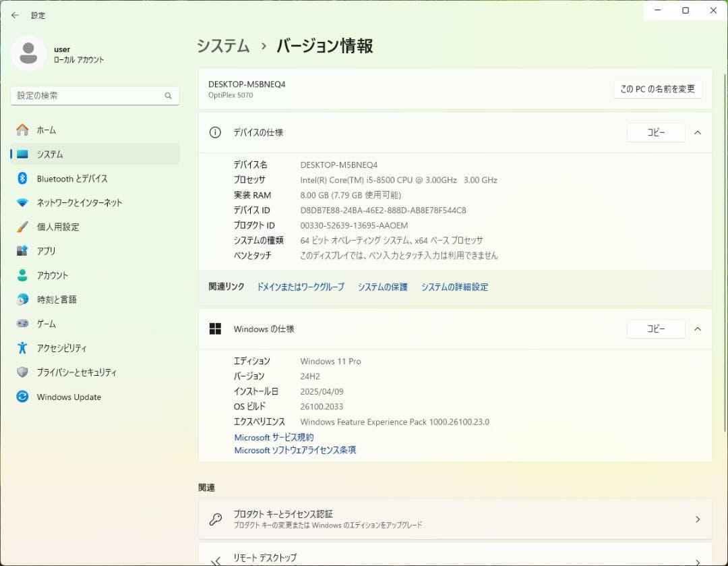Click the search magnifier icon
The width and height of the screenshot is (728, 566).
click(168, 96)
